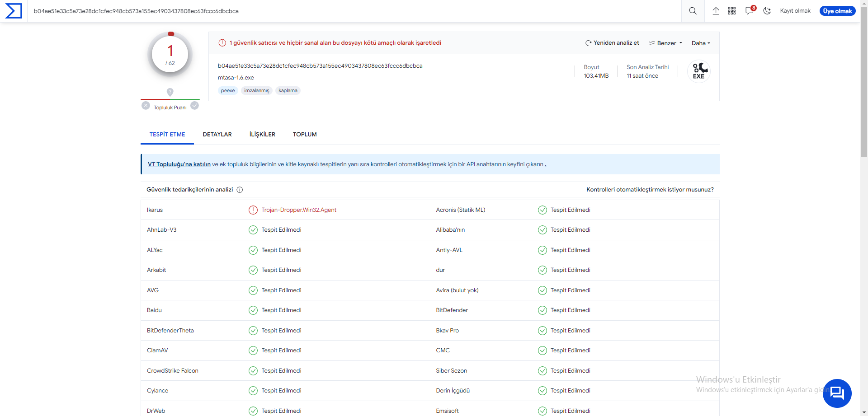Open the apps grid icon
The height and width of the screenshot is (416, 868).
pyautogui.click(x=732, y=11)
